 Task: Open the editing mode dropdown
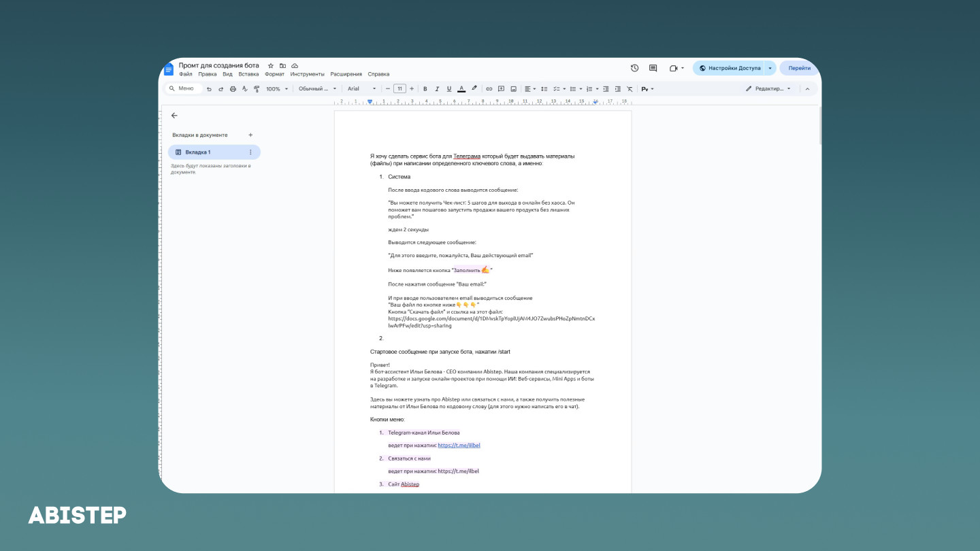point(768,89)
